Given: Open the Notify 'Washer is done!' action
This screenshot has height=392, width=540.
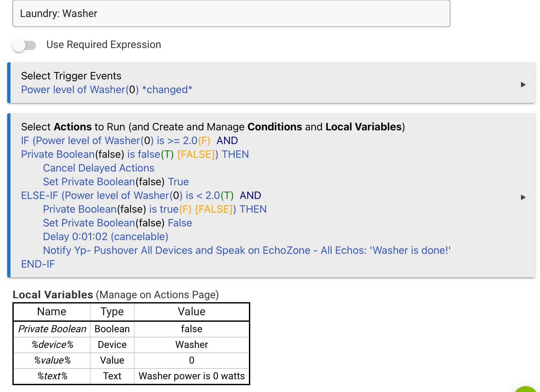Looking at the screenshot, I should coord(247,250).
